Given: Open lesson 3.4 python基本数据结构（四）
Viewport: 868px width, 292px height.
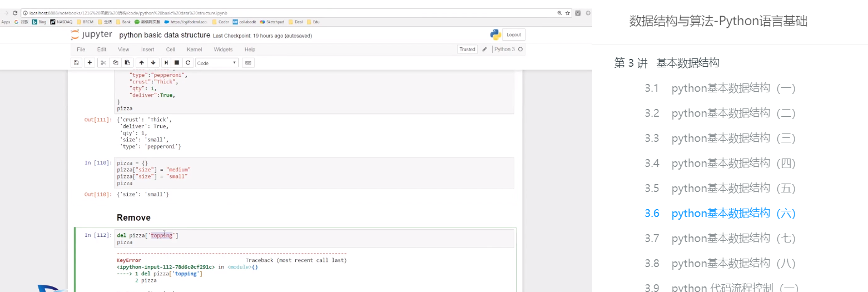Looking at the screenshot, I should pyautogui.click(x=721, y=163).
